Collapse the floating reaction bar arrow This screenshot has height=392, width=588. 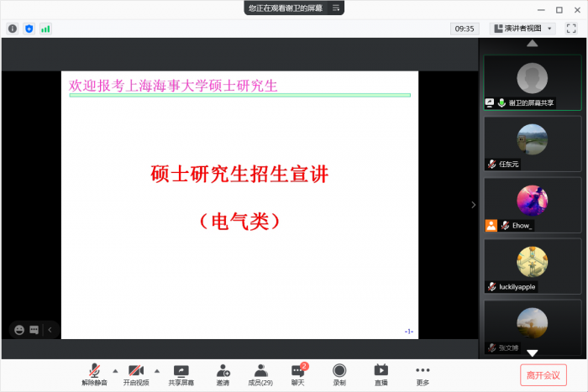[x=50, y=330]
